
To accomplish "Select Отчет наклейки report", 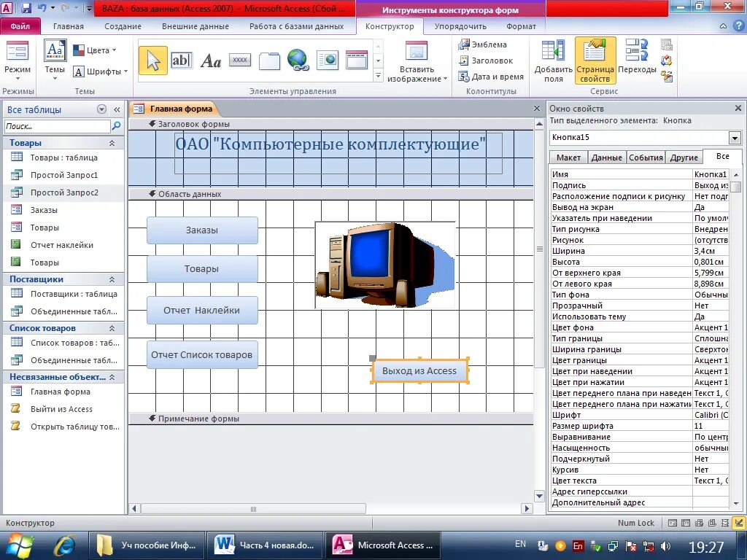I will (x=64, y=245).
